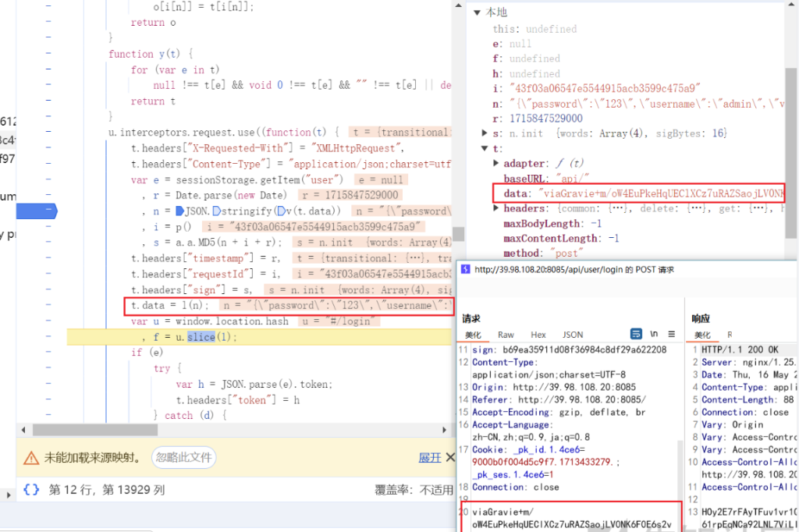
Task: Click the Burp lightning icon in popup title
Action: coord(465,269)
